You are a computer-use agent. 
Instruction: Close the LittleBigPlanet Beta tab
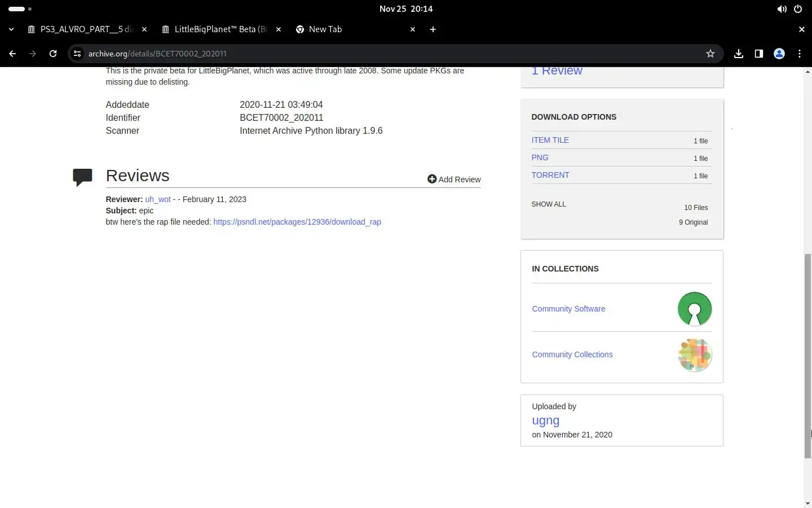point(279,29)
